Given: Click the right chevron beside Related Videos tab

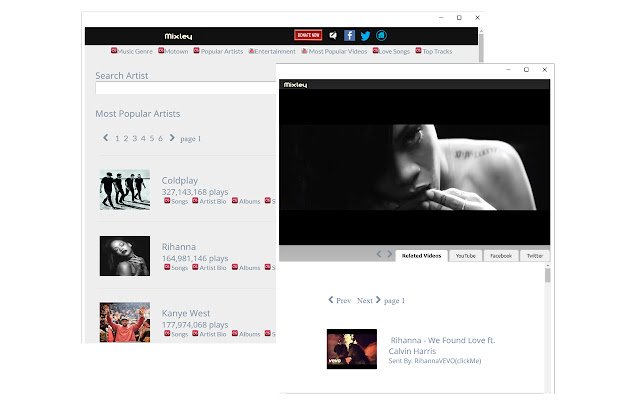Looking at the screenshot, I should coord(389,254).
